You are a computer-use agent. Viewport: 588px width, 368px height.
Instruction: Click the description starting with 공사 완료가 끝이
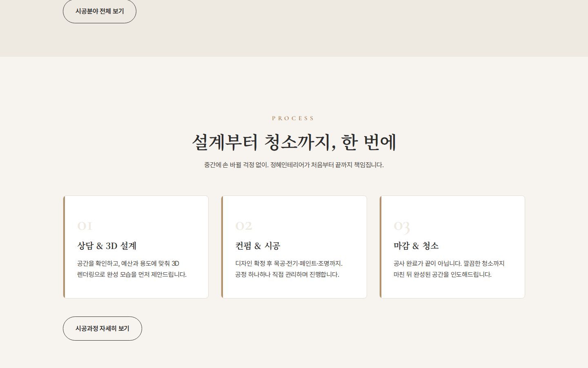pyautogui.click(x=449, y=269)
